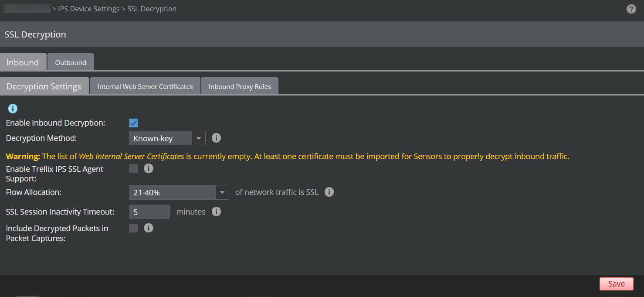Click the SSL Decryption page heading
The height and width of the screenshot is (297, 644).
tap(35, 34)
